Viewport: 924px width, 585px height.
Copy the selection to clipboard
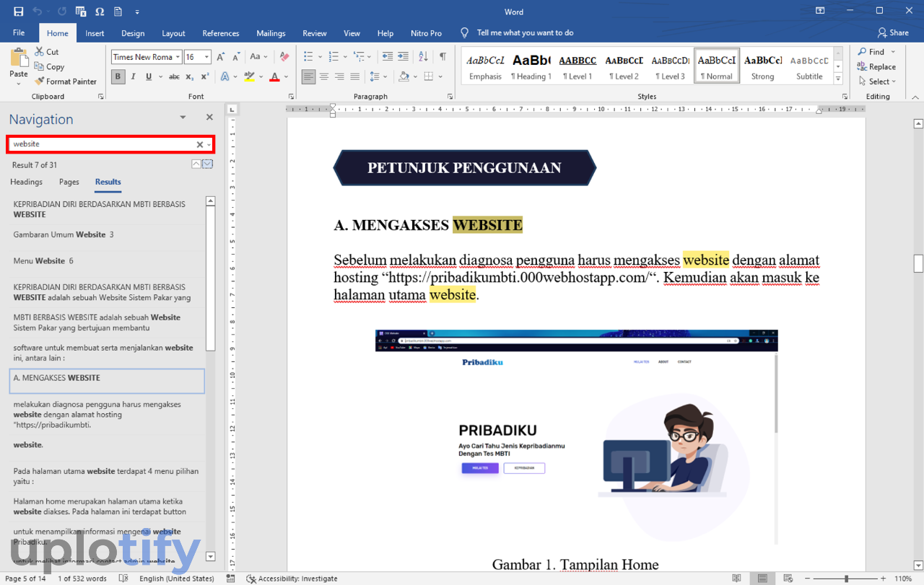pos(49,66)
